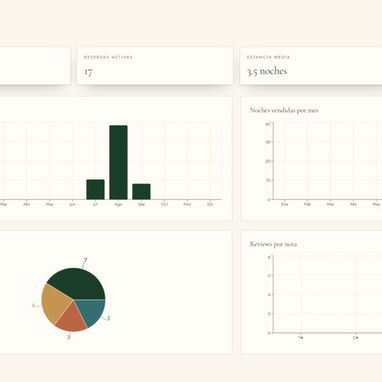382x382 pixels.
Task: Click the Feb label in Noches vendidas chart
Action: click(307, 204)
